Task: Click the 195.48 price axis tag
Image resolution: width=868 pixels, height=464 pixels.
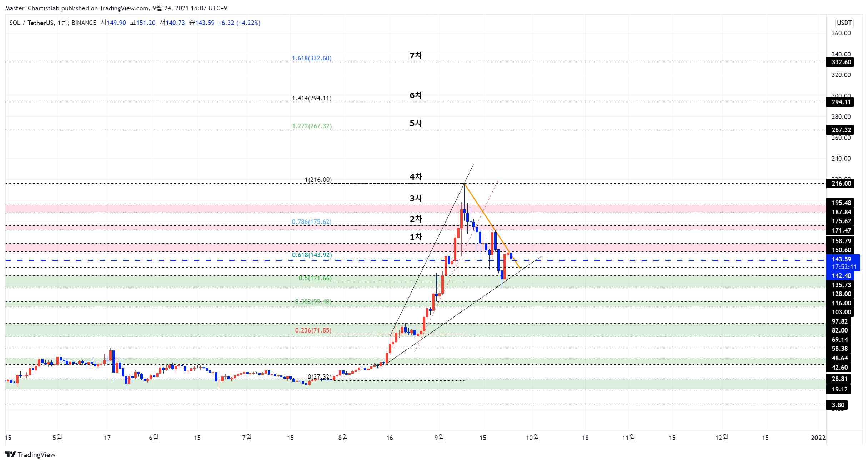Action: [x=840, y=203]
